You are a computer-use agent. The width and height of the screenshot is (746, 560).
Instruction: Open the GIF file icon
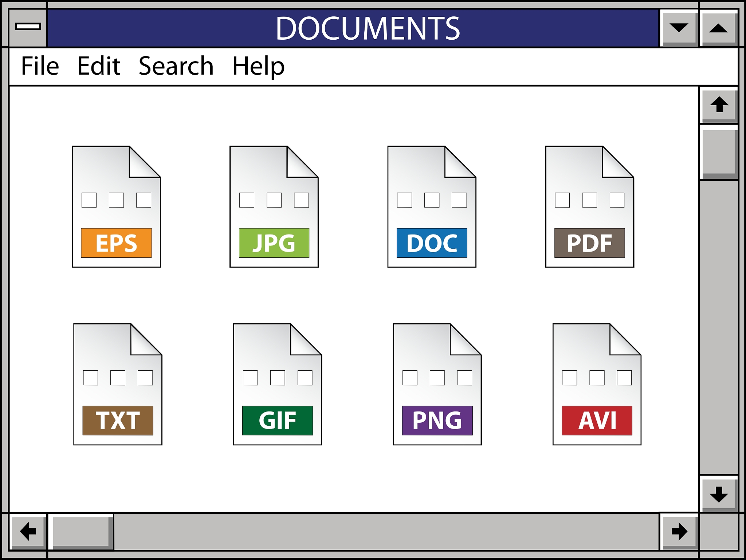[x=277, y=384]
